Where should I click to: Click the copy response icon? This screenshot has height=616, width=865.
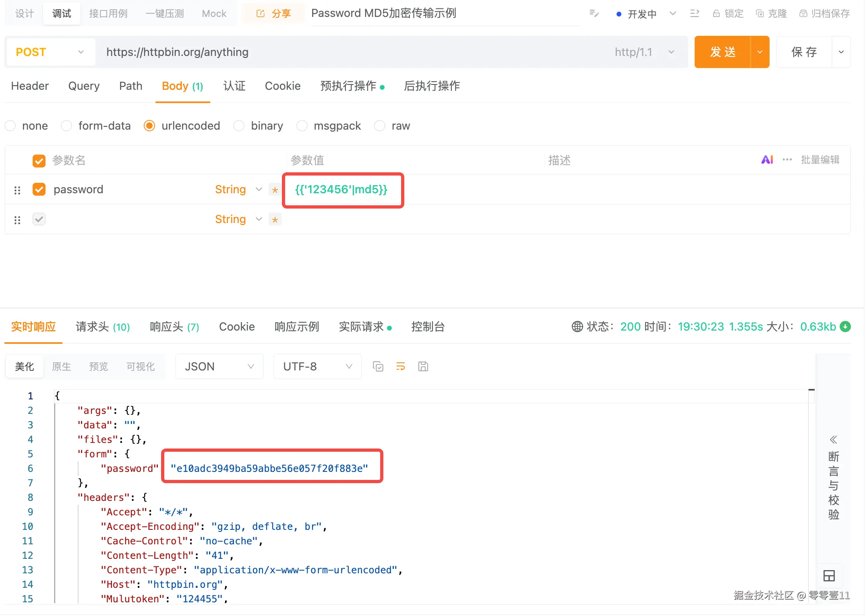coord(378,366)
